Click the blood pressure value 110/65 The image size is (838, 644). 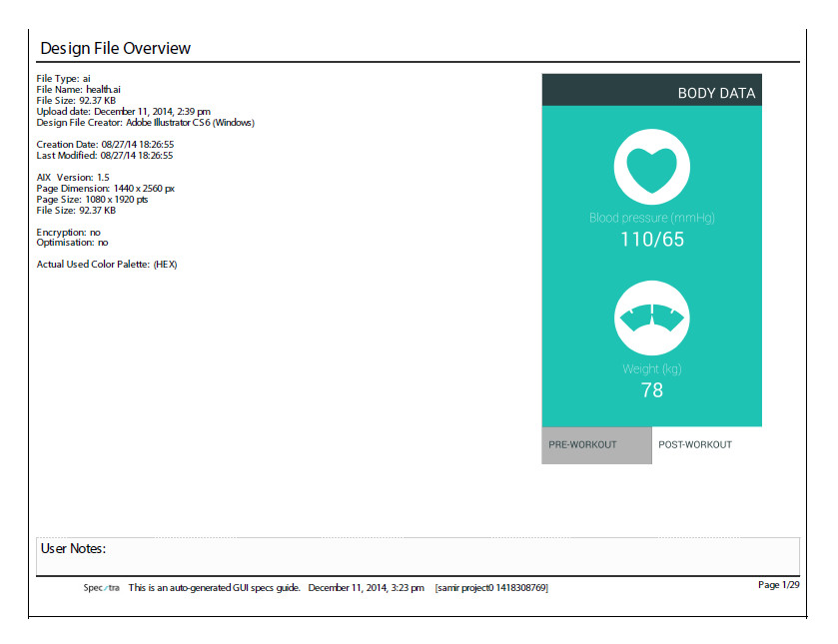tap(652, 240)
